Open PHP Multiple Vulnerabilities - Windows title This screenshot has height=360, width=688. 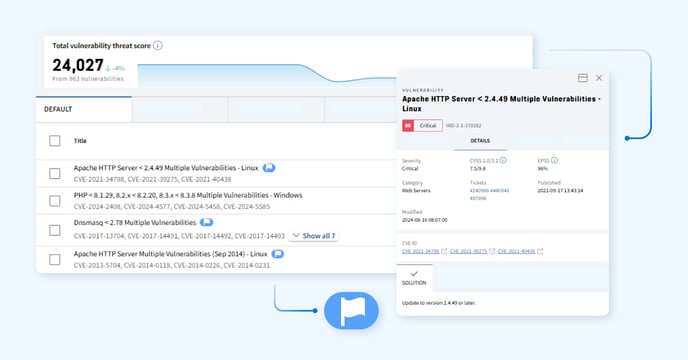(x=188, y=195)
